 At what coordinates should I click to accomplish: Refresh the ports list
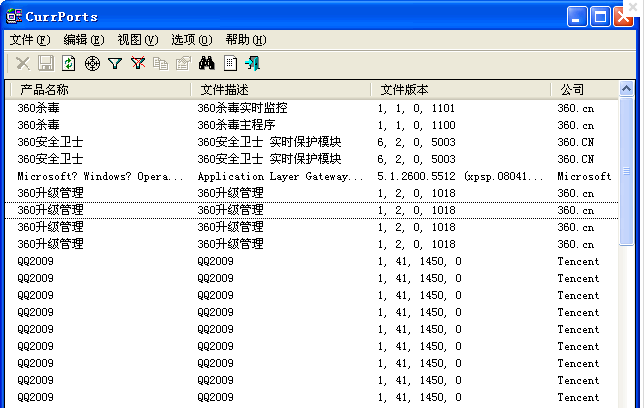pyautogui.click(x=69, y=64)
